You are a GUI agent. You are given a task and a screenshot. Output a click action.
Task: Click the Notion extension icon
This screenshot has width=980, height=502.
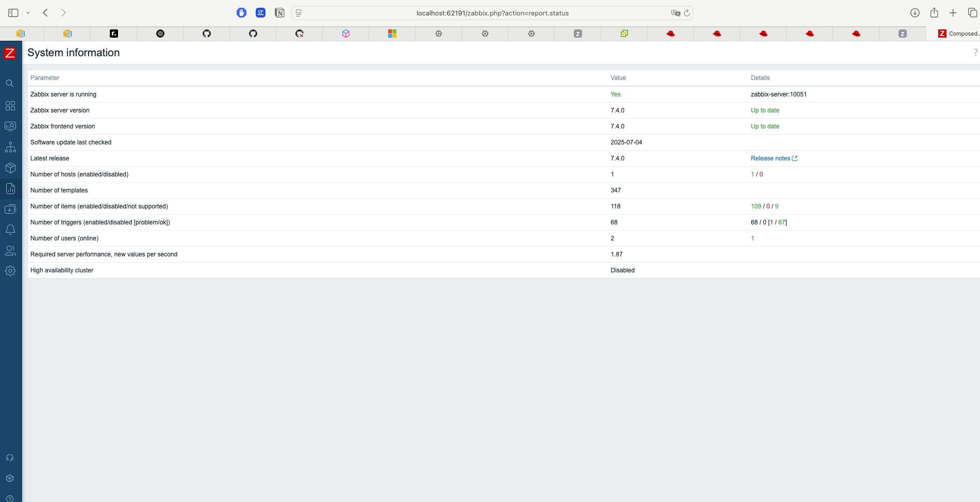click(279, 13)
